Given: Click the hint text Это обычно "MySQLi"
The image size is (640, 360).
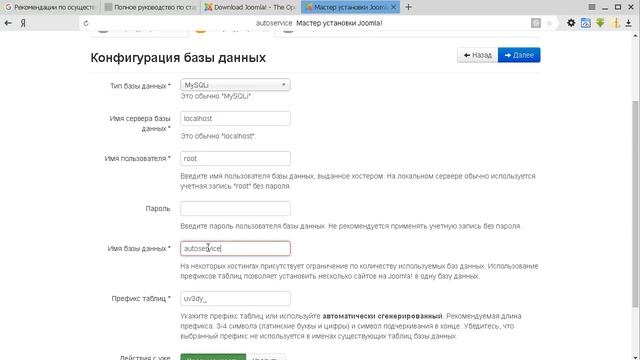Looking at the screenshot, I should [216, 96].
